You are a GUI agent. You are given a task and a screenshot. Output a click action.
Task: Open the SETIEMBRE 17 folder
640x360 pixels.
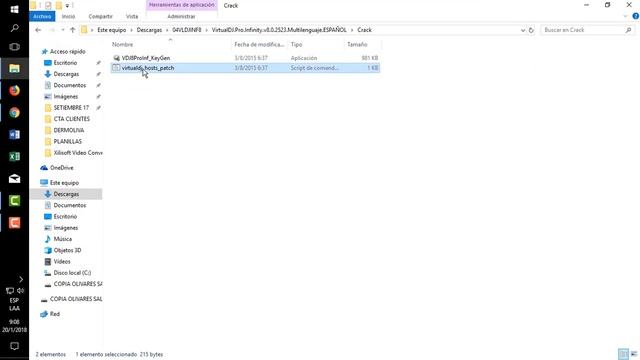(71, 108)
